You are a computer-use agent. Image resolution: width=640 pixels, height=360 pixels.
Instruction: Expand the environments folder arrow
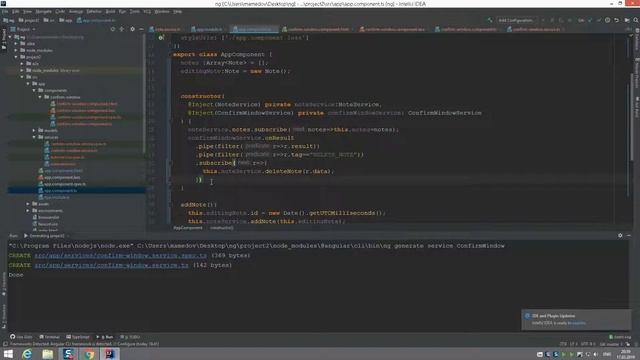pos(28,211)
